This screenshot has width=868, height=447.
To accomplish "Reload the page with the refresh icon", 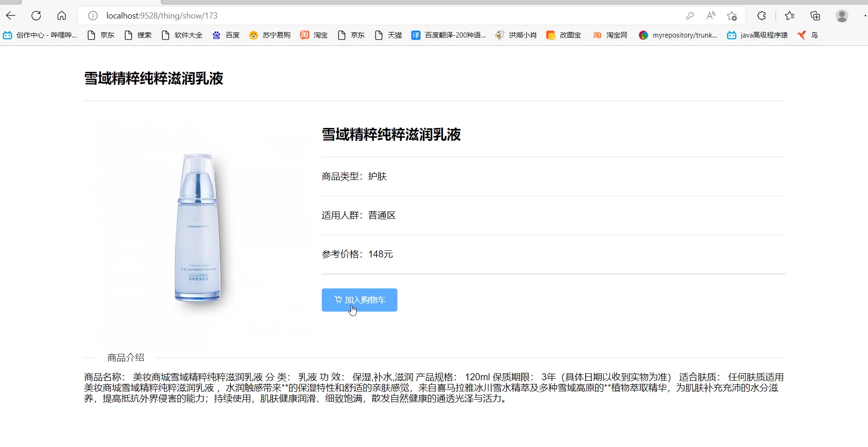I will (x=36, y=16).
